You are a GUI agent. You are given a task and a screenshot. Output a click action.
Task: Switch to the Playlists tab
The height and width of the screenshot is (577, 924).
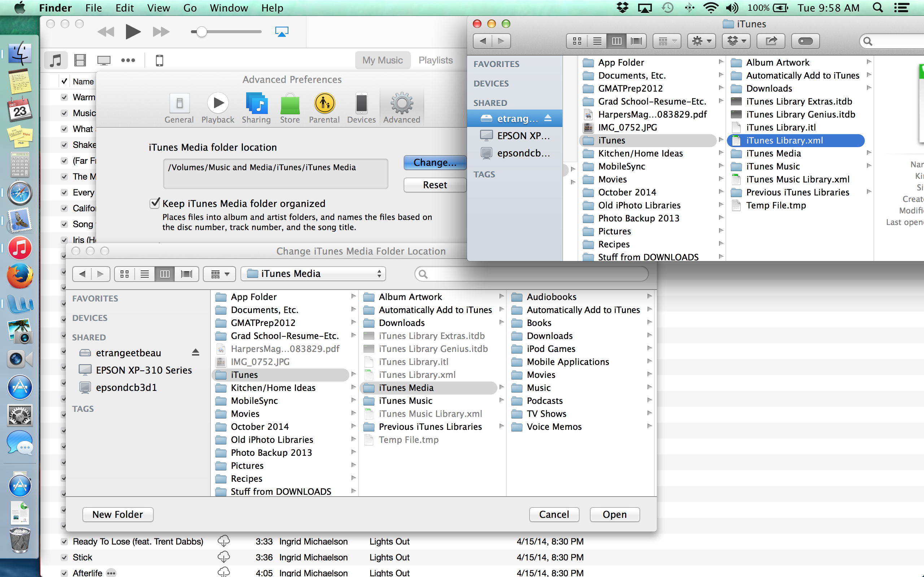coord(435,60)
